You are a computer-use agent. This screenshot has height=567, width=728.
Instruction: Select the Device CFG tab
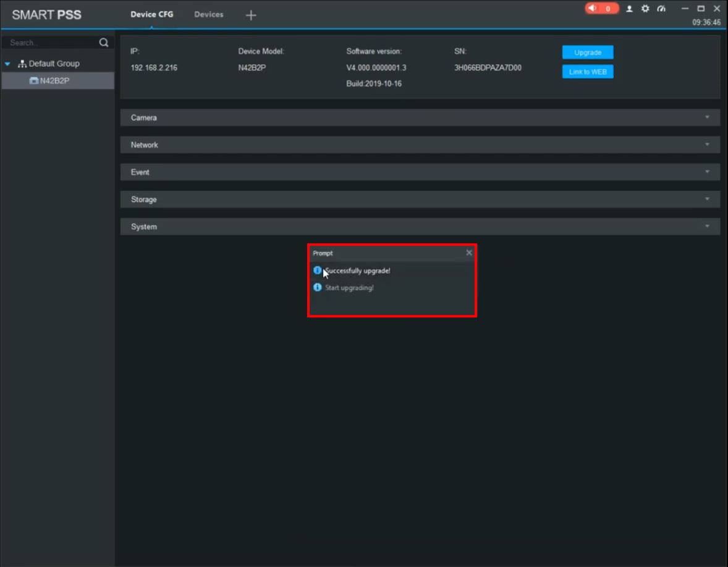152,14
